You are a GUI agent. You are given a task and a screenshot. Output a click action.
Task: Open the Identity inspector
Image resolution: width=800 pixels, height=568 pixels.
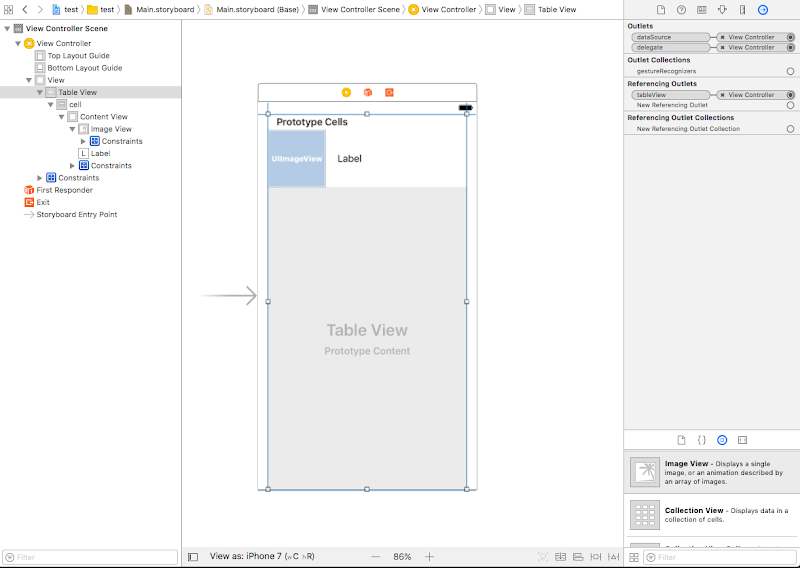click(x=702, y=10)
